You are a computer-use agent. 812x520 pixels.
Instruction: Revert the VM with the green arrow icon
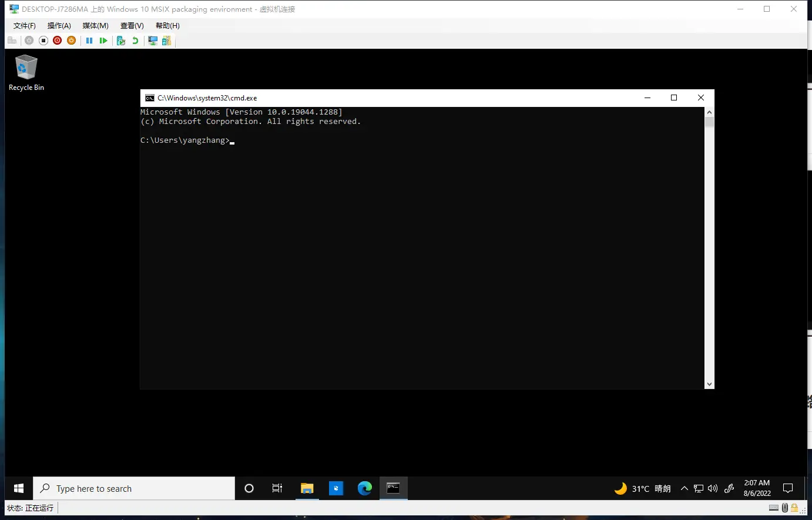(135, 41)
